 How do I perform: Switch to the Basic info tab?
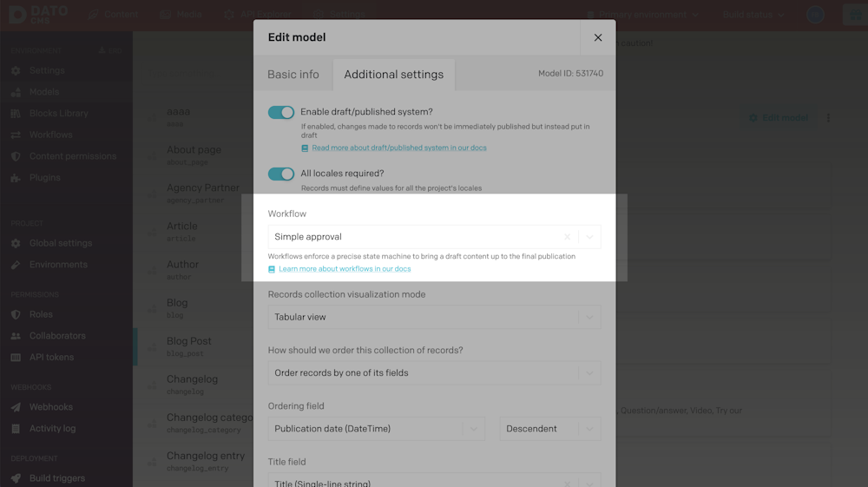293,74
